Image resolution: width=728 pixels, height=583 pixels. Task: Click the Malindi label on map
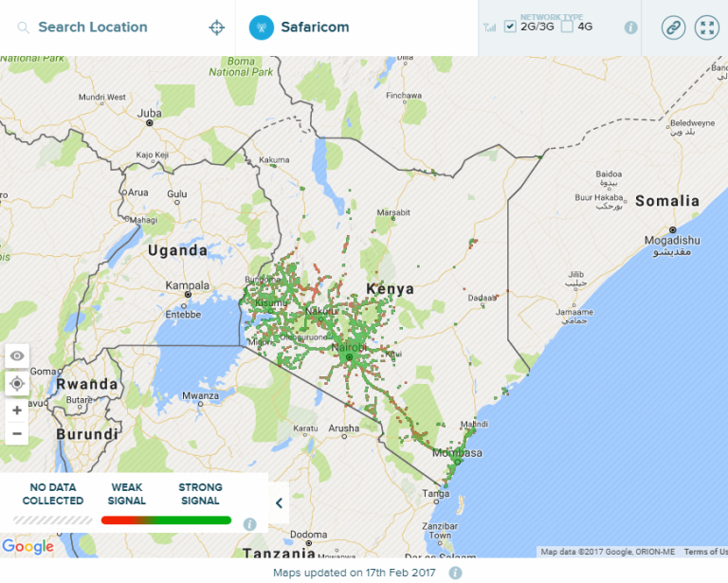coord(474,424)
